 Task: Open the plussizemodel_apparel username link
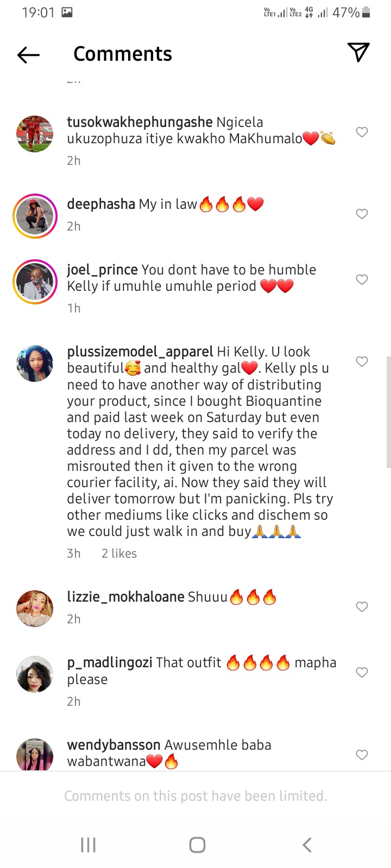tap(140, 352)
